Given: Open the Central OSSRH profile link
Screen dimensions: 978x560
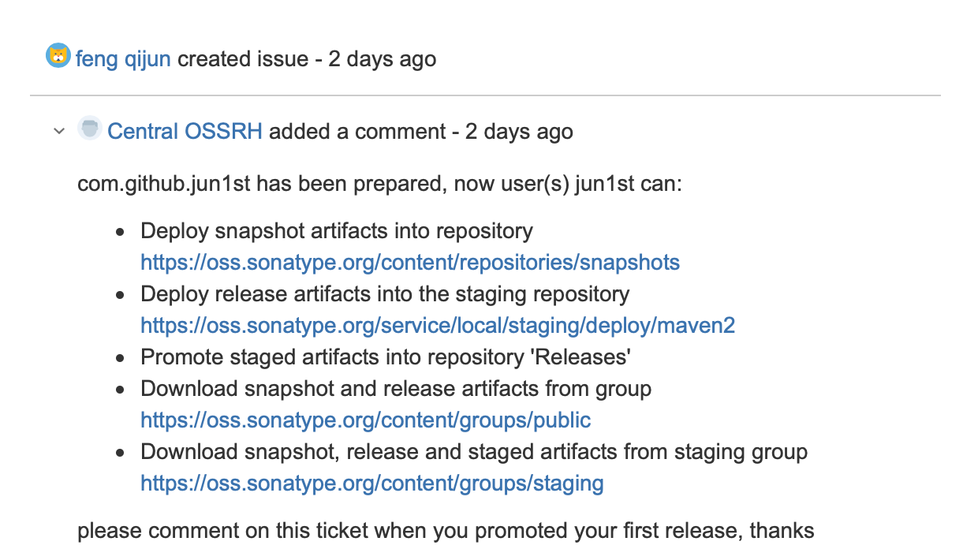Looking at the screenshot, I should 185,132.
